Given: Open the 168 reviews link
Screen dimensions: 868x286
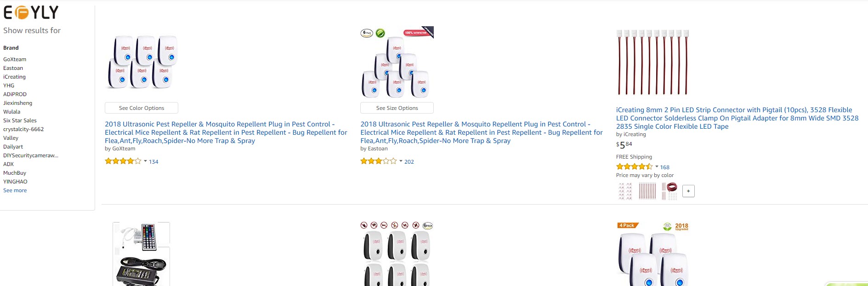Looking at the screenshot, I should [665, 167].
